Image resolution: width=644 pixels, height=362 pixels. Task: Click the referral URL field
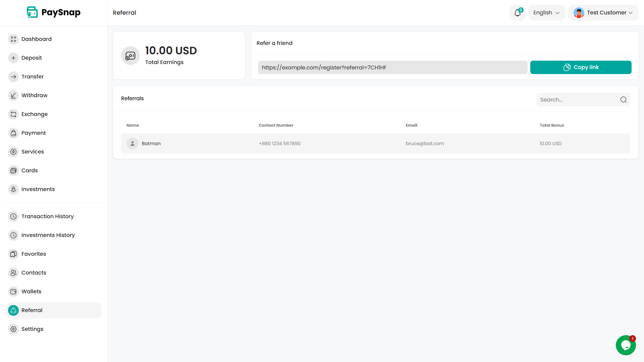[x=392, y=67]
